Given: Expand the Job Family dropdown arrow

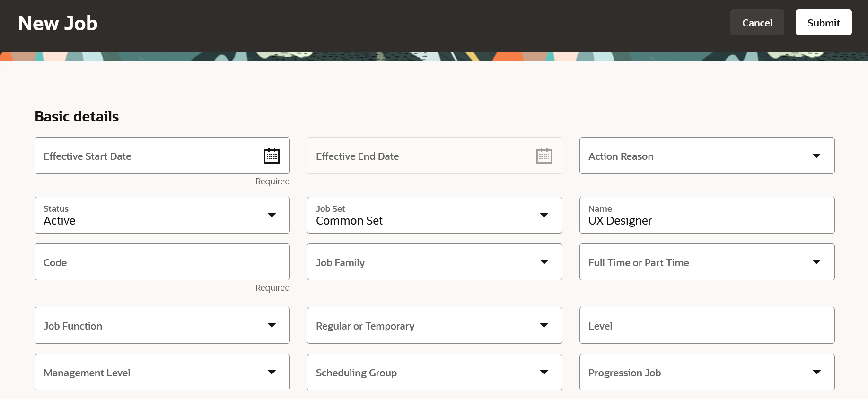Looking at the screenshot, I should tap(544, 262).
